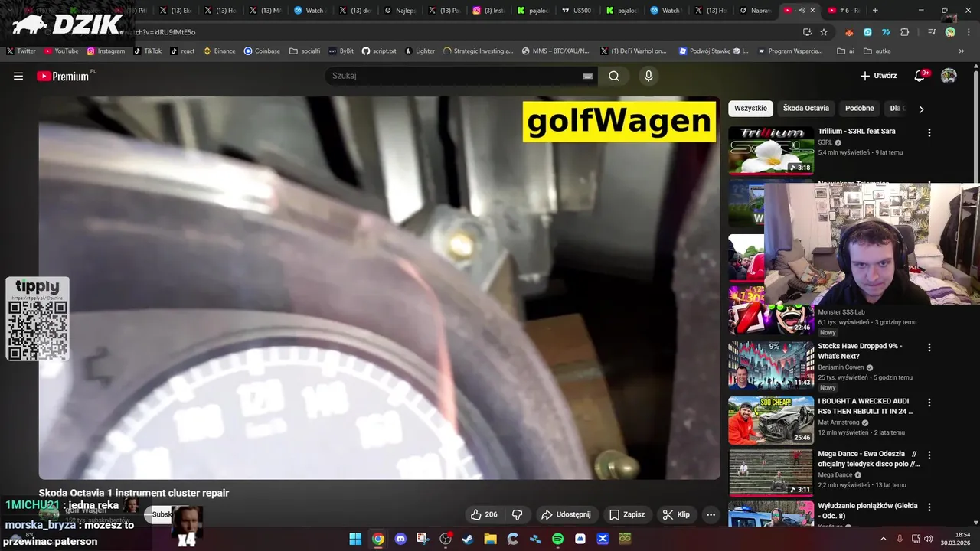
Task: Switch to the Napraw browser tab
Action: (x=756, y=11)
